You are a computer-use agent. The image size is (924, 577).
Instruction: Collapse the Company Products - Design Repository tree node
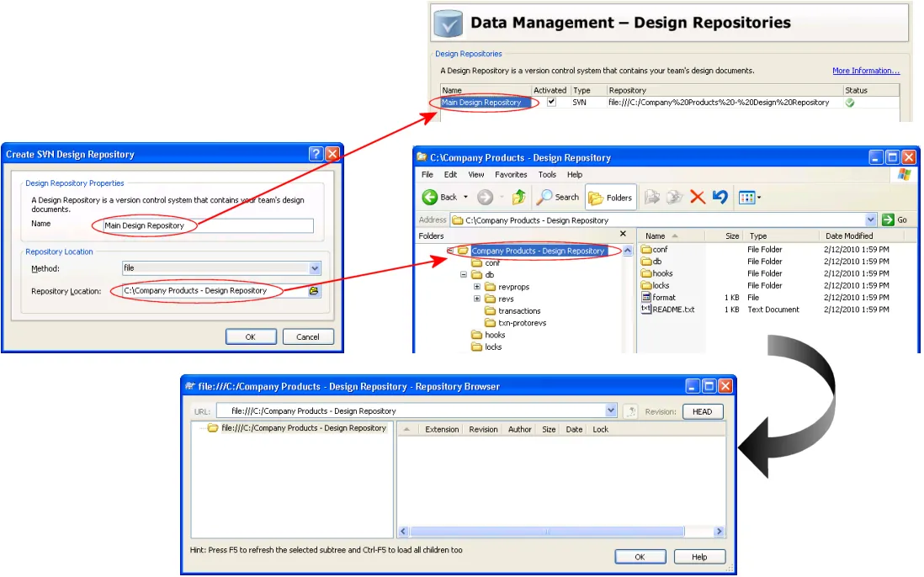[x=450, y=251]
